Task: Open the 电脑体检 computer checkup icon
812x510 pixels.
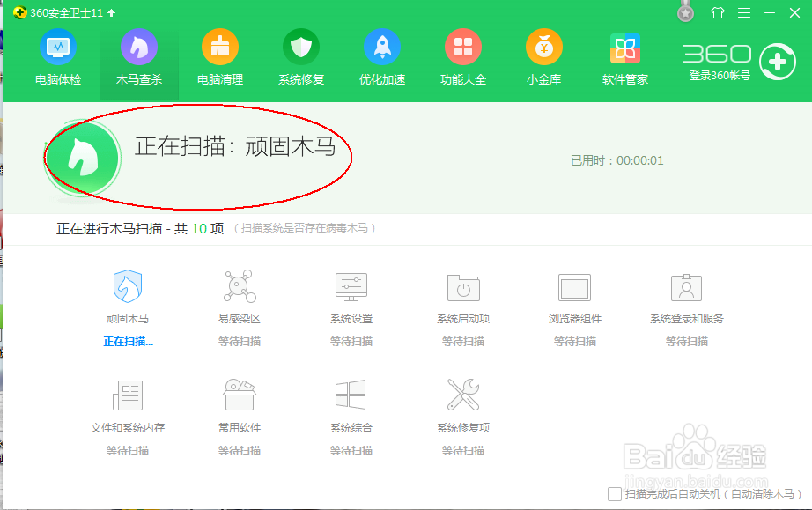Action: click(x=58, y=47)
